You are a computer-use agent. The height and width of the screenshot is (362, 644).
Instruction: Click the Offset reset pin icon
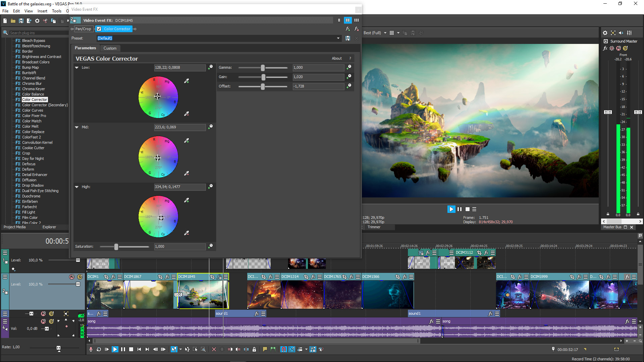coord(349,85)
